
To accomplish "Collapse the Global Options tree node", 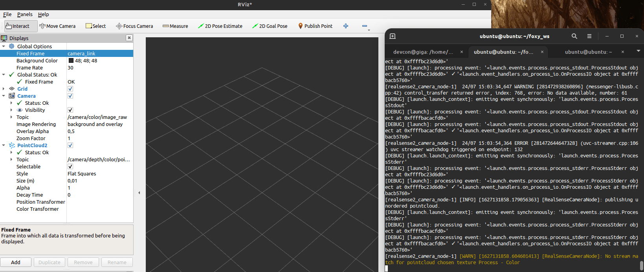I will [4, 46].
